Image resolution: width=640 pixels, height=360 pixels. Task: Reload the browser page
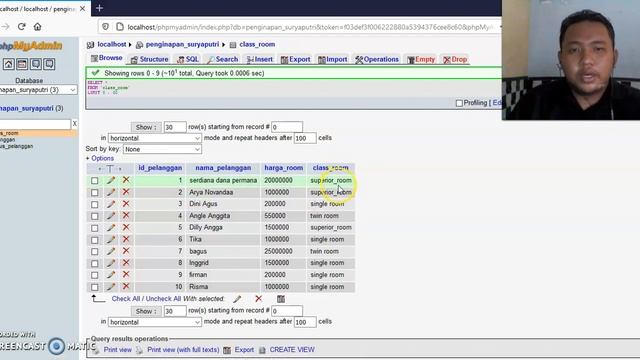coord(22,27)
